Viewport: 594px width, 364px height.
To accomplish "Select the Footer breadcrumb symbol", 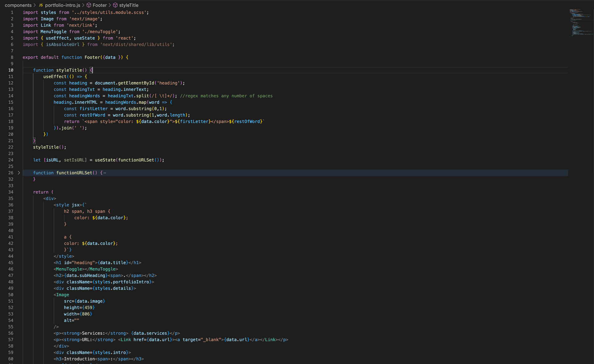I will click(100, 5).
